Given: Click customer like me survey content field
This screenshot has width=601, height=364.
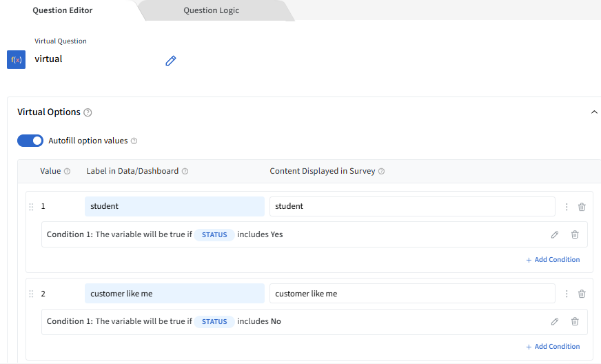Looking at the screenshot, I should click(411, 294).
